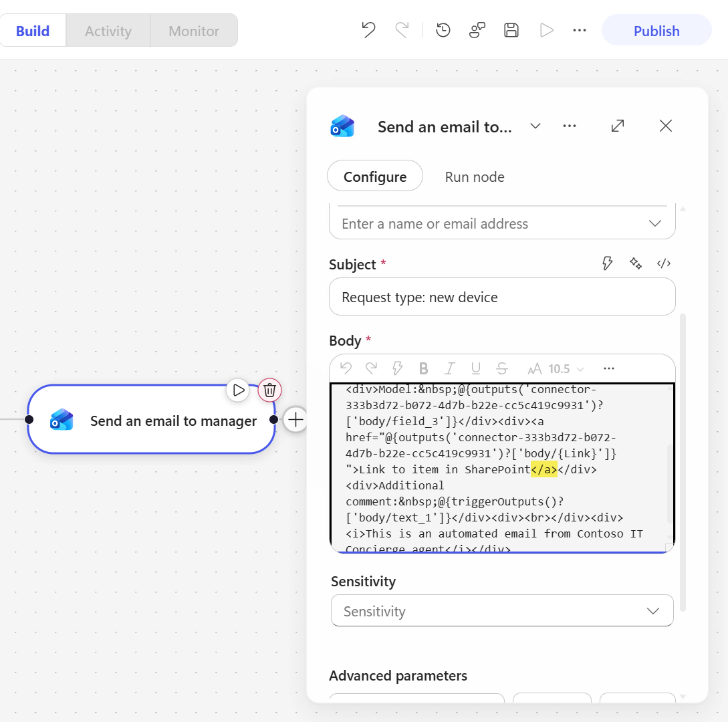Click the Body editor inner scrollbar
Image resolution: width=728 pixels, height=722 pixels.
pos(669,484)
